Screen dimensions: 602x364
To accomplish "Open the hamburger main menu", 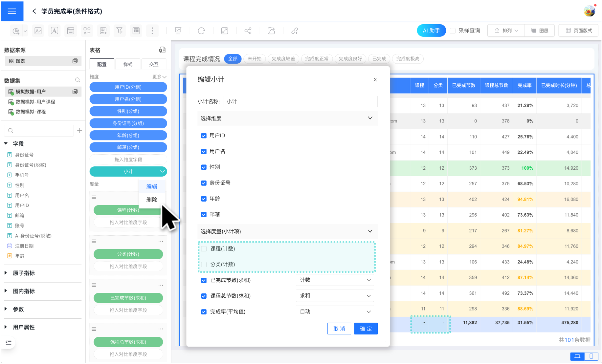I will [x=12, y=11].
